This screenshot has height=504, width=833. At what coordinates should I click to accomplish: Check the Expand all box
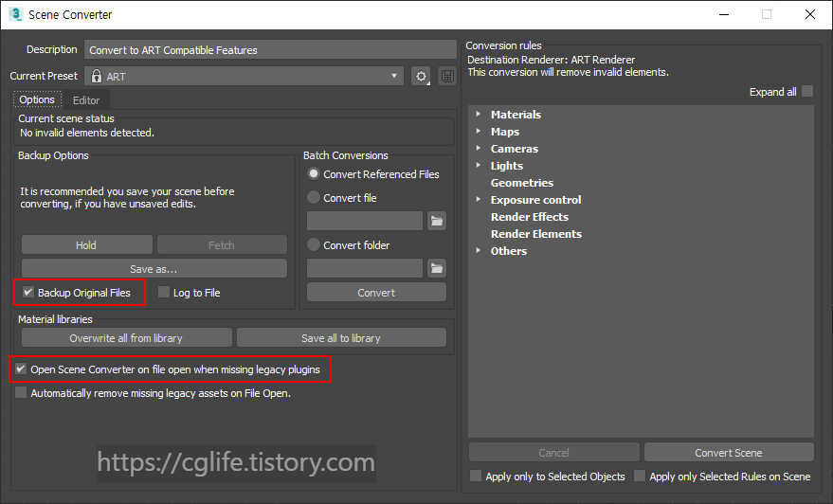click(807, 91)
